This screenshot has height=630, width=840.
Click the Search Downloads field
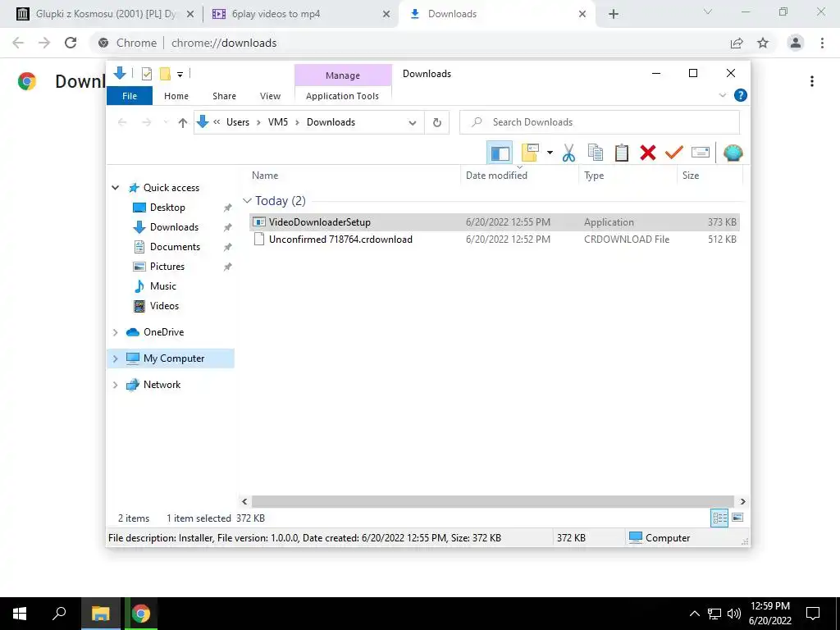pos(600,122)
